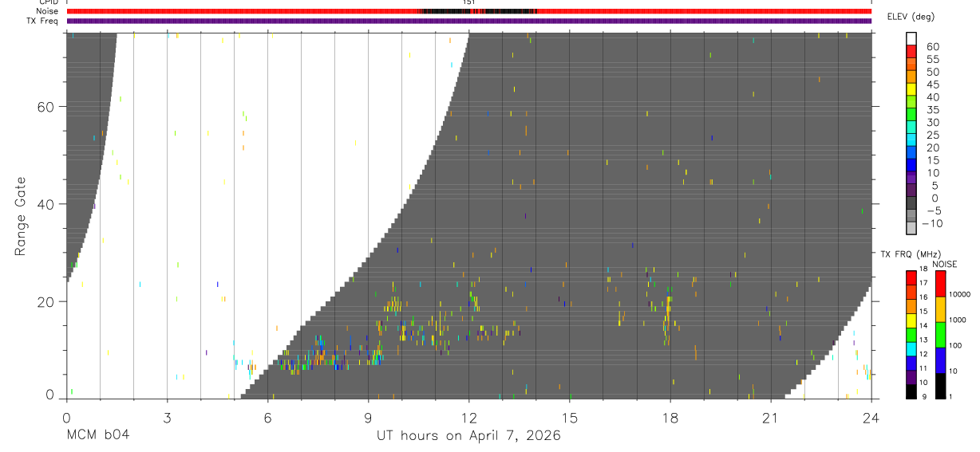Click the "6" tick on UT hours axis
This screenshot has height=452, width=980.
coord(267,417)
